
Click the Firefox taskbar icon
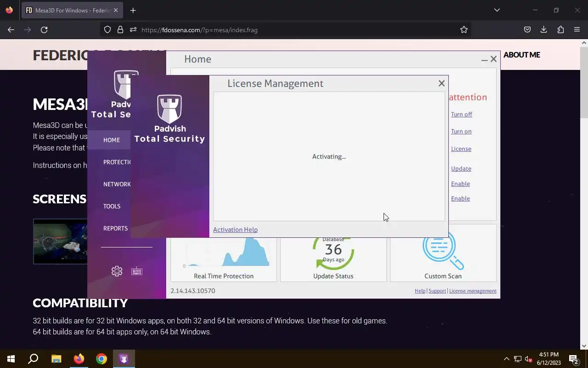[x=79, y=359]
